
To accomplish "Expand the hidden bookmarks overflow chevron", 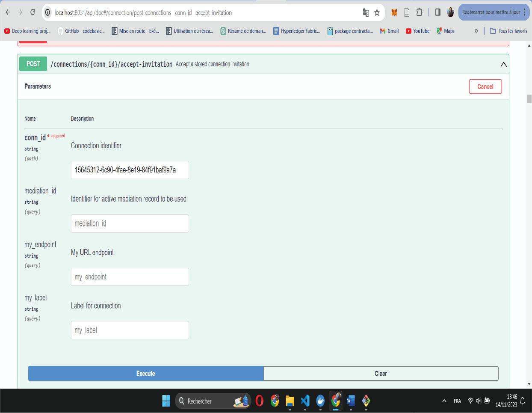I will point(476,31).
